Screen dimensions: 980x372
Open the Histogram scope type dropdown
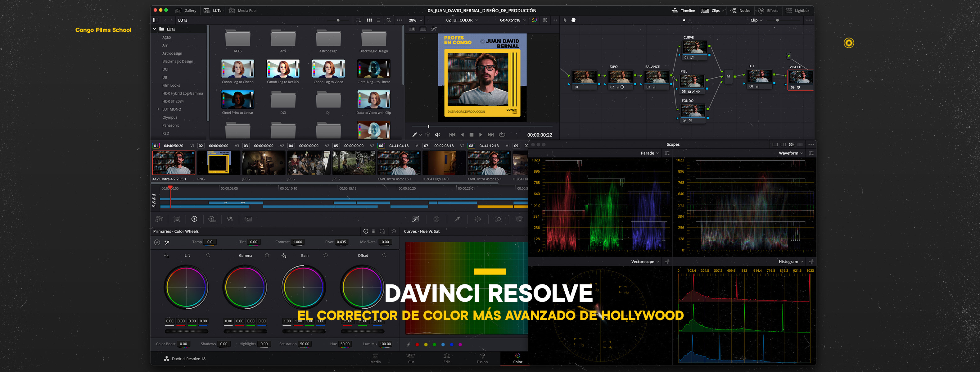[x=791, y=262]
